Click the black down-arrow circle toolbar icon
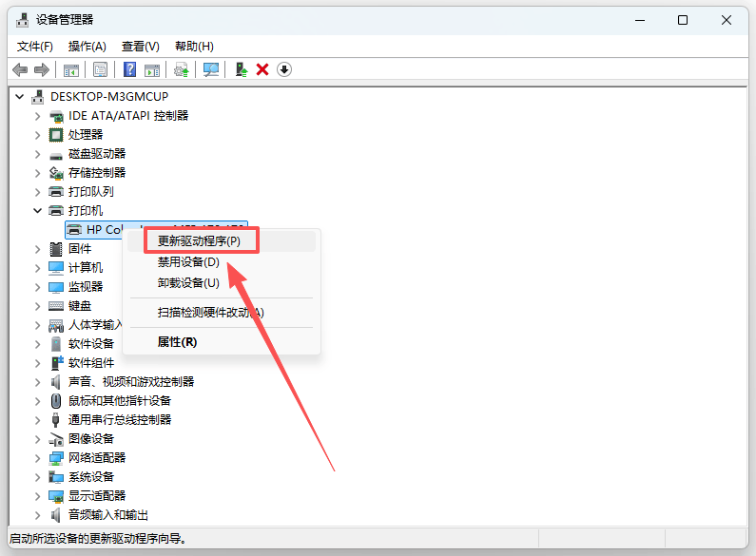 284,69
